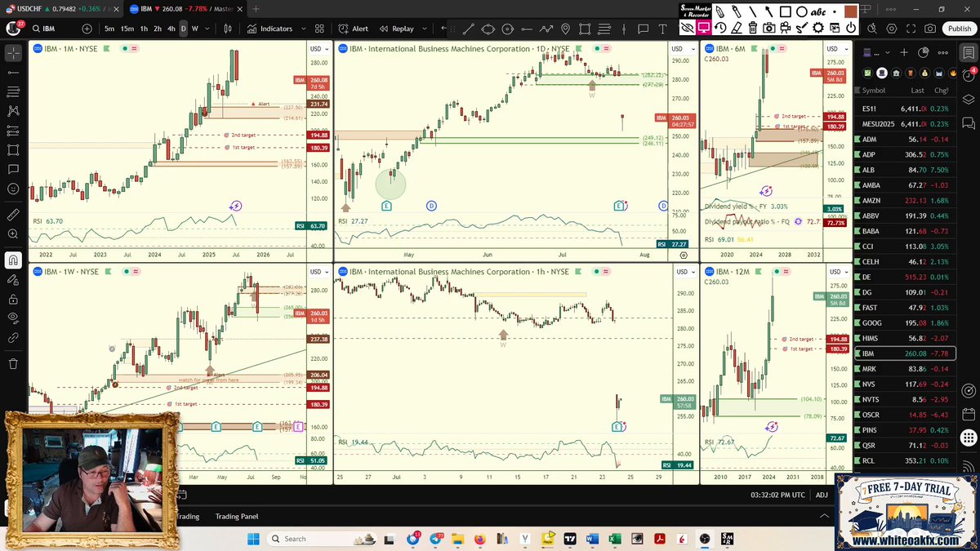Select the W weekly timeframe
Viewport: 980px width, 551px height.
pyautogui.click(x=194, y=29)
